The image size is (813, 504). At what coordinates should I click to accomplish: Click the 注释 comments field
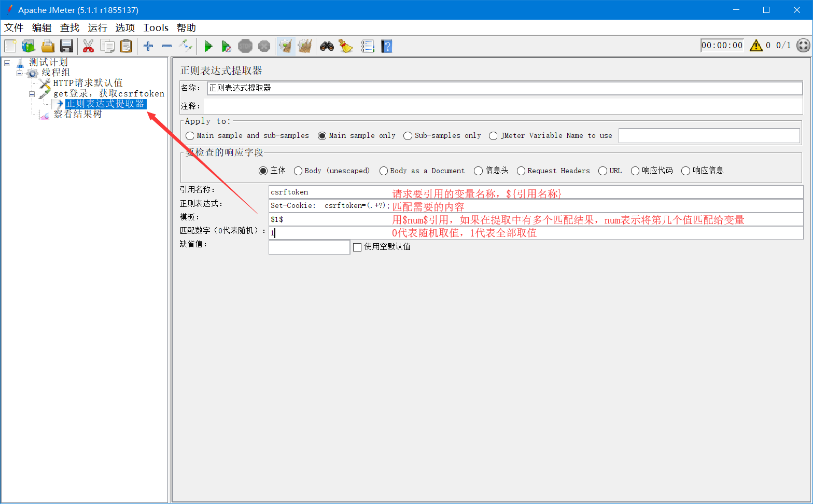click(503, 106)
